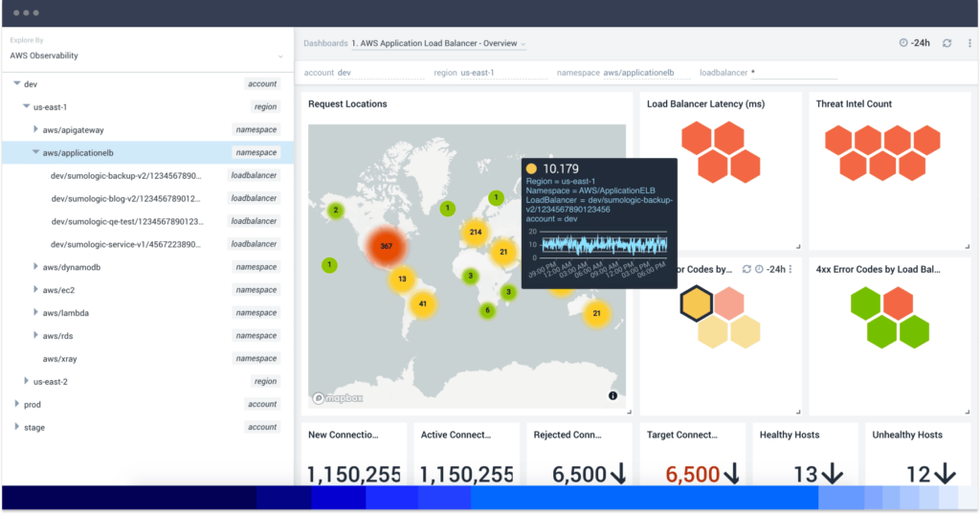
Task: Select dev/sumologic-qe-test load balancer
Action: [147, 221]
